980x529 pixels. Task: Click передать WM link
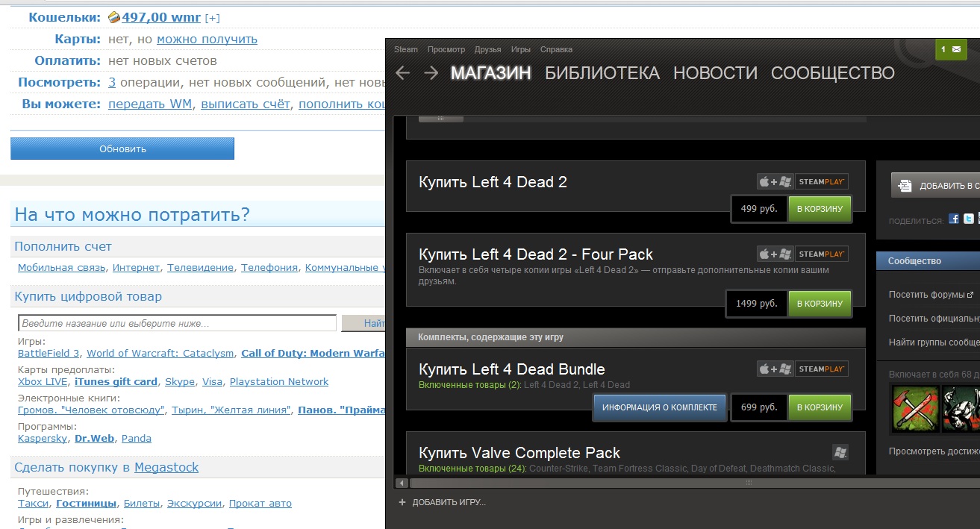[150, 104]
